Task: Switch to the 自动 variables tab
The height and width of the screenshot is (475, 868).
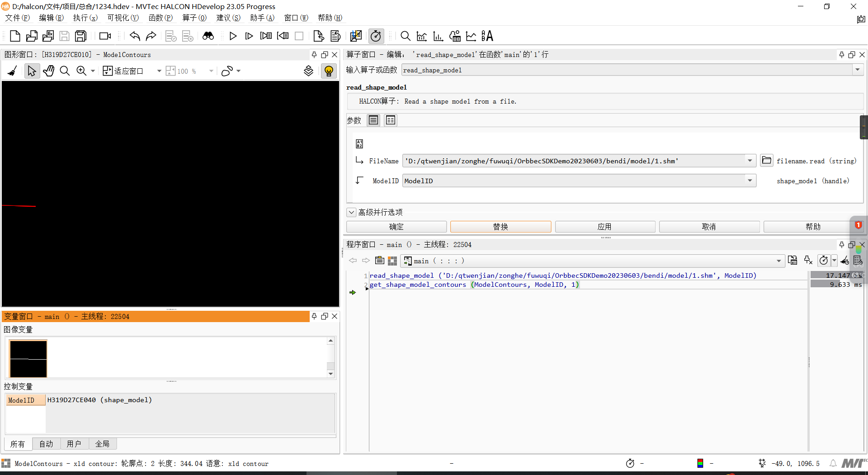Action: tap(46, 444)
